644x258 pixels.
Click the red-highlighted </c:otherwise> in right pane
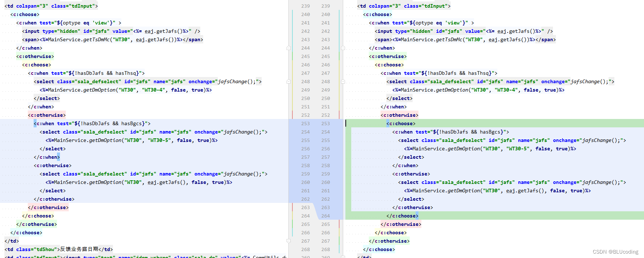point(401,224)
